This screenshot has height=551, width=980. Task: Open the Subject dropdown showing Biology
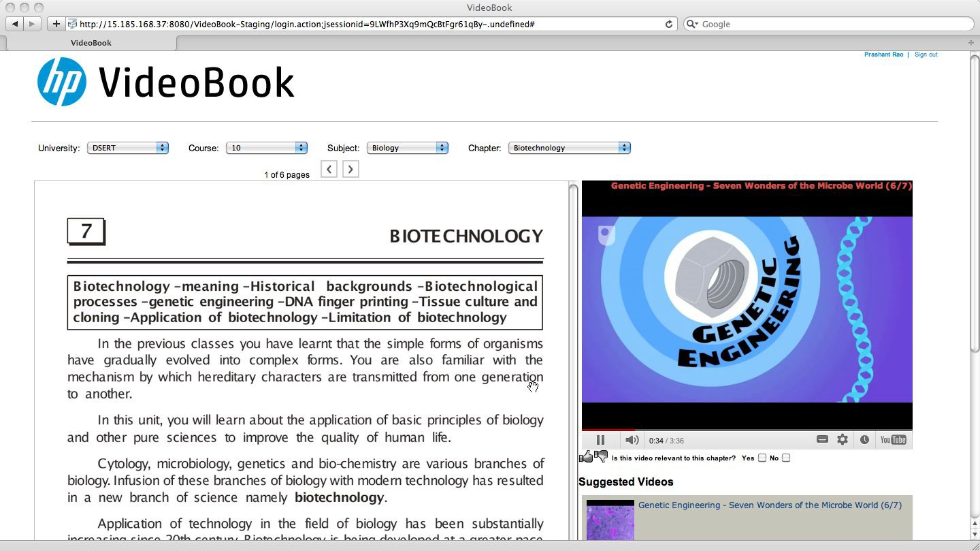pyautogui.click(x=407, y=148)
